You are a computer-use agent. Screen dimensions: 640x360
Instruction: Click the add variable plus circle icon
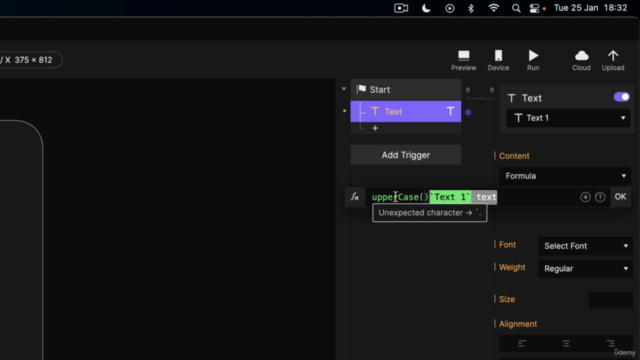coord(585,197)
